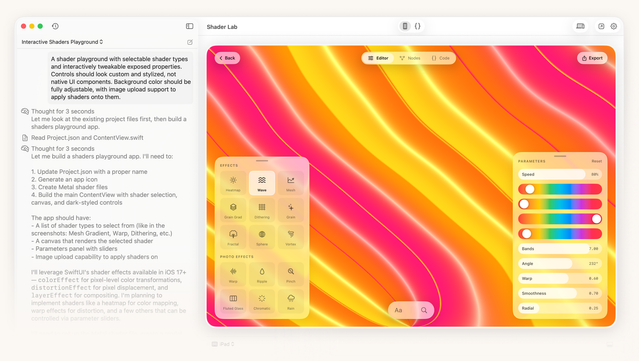
Task: Click the 'Shader Lab' title text
Action: coord(222,27)
